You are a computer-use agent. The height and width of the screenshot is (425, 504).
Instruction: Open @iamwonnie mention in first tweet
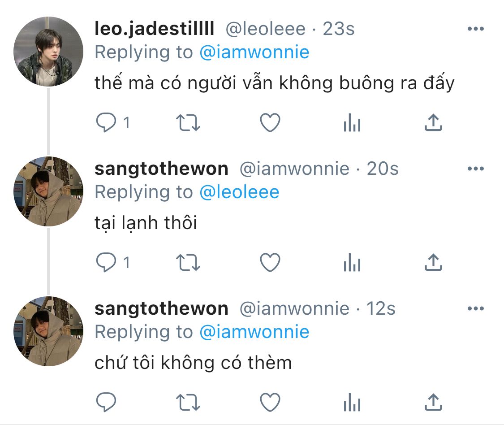click(x=254, y=52)
